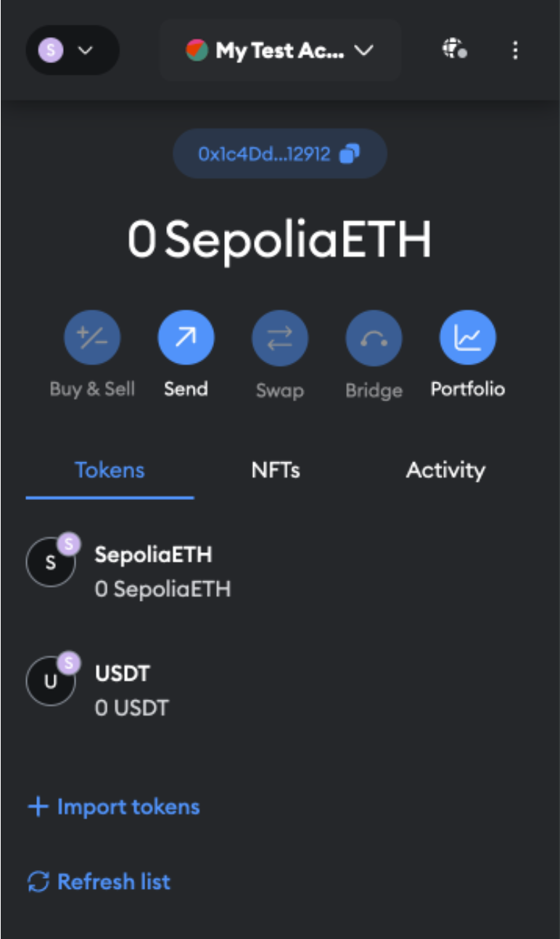Click the account avatar in the header
The image size is (560, 939).
click(197, 50)
